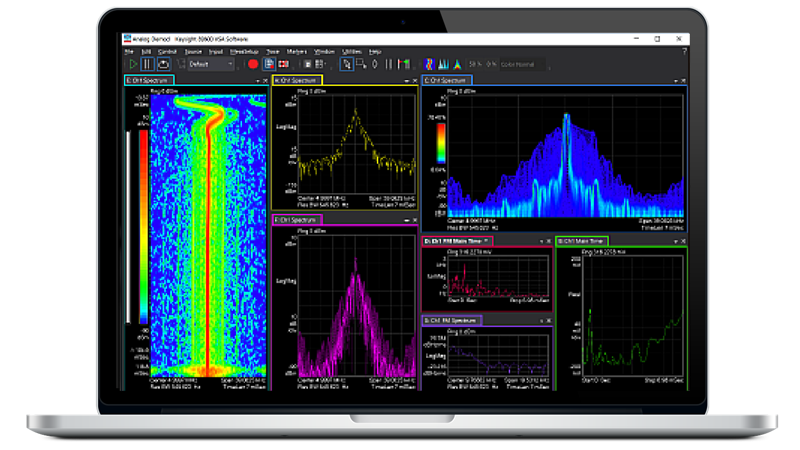Select the pointer tool in the toolbar
The image size is (800, 450).
pos(346,64)
